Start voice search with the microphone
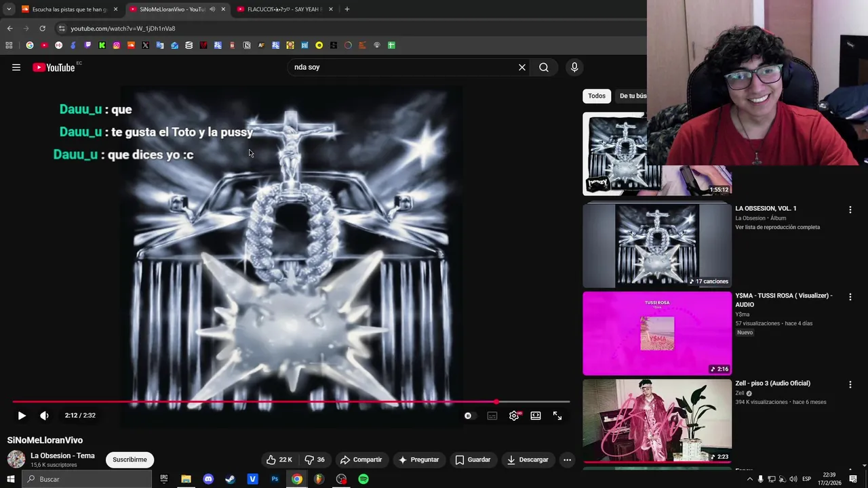The width and height of the screenshot is (868, 488). (x=574, y=67)
